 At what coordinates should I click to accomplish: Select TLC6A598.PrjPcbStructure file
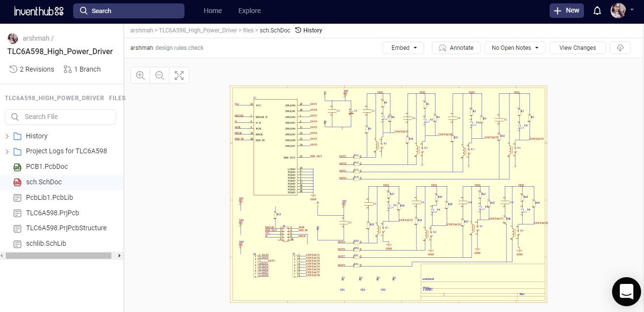66,228
